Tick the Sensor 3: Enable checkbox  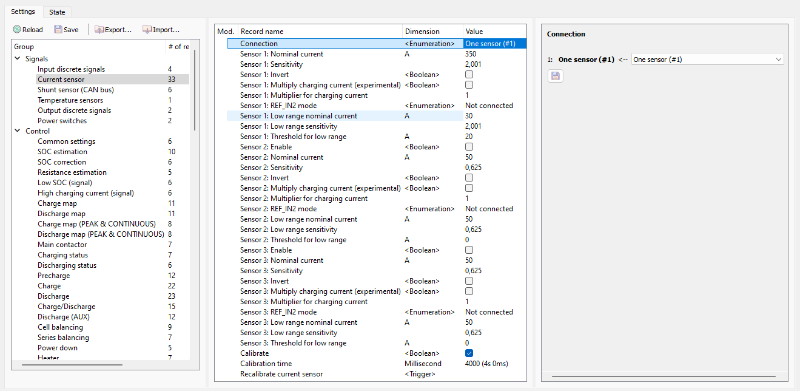469,250
